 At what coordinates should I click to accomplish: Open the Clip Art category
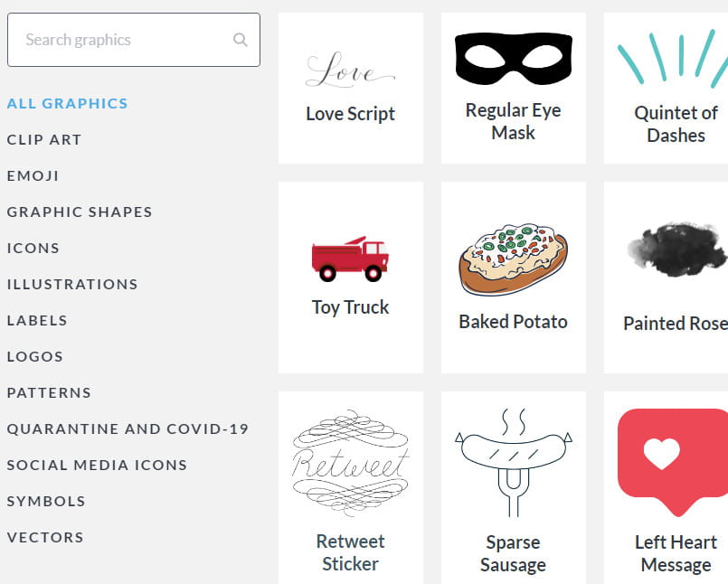click(x=44, y=139)
